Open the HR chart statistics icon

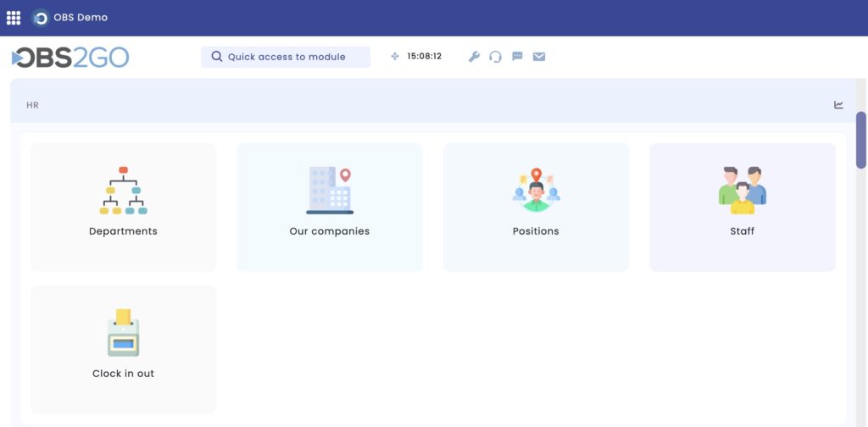point(838,104)
